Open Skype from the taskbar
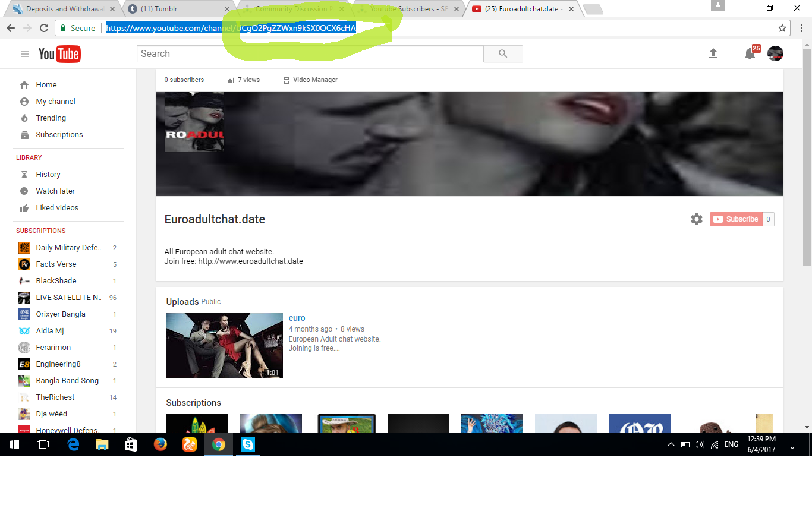Image resolution: width=812 pixels, height=505 pixels. click(248, 444)
